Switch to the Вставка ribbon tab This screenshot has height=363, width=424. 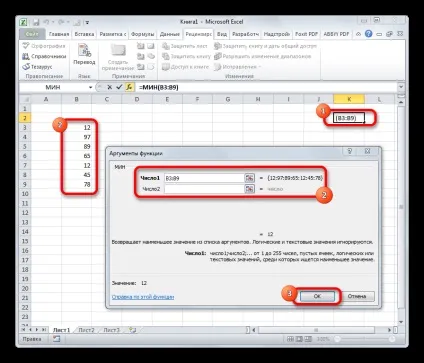coord(84,34)
